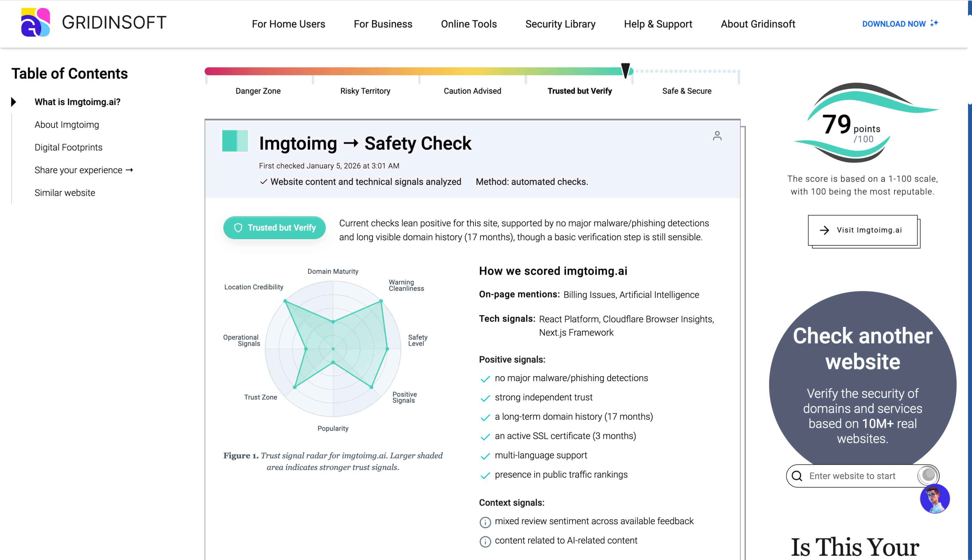
Task: Click the Trusted but Verify badge button
Action: 274,228
